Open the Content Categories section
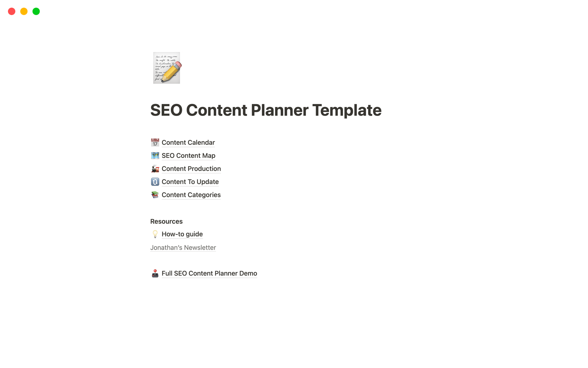 (191, 195)
